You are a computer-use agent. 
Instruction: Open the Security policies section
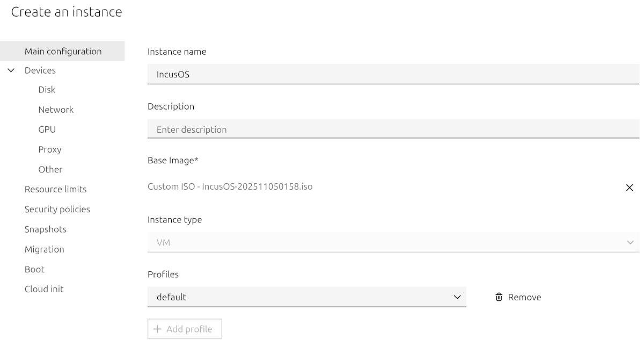57,209
